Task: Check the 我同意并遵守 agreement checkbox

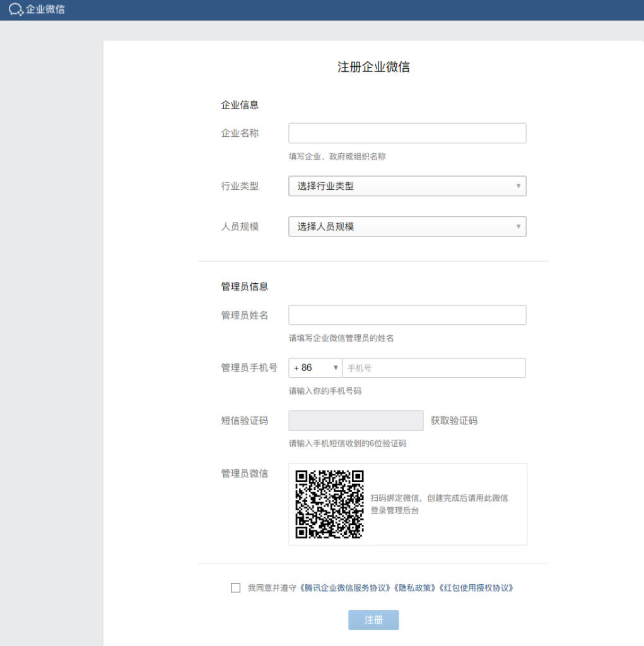Action: (236, 588)
